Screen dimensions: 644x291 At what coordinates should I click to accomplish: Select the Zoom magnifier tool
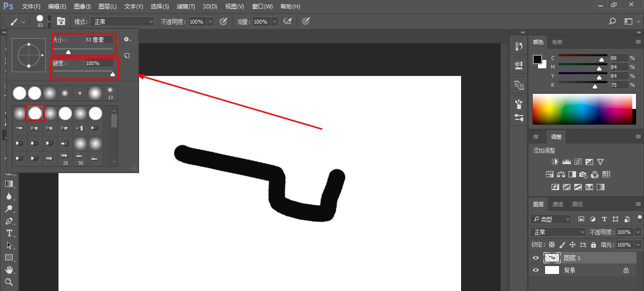click(x=9, y=282)
